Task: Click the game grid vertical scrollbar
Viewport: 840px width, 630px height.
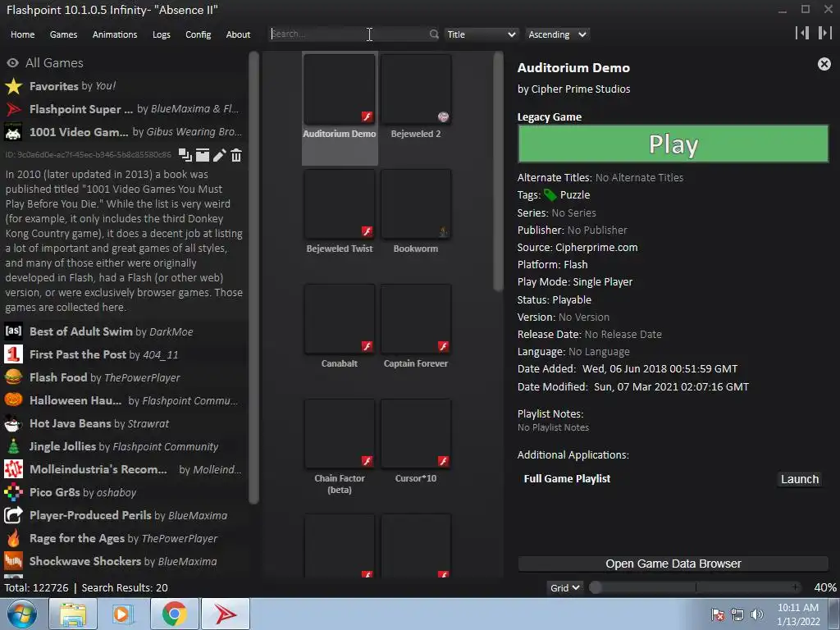Action: (498, 171)
